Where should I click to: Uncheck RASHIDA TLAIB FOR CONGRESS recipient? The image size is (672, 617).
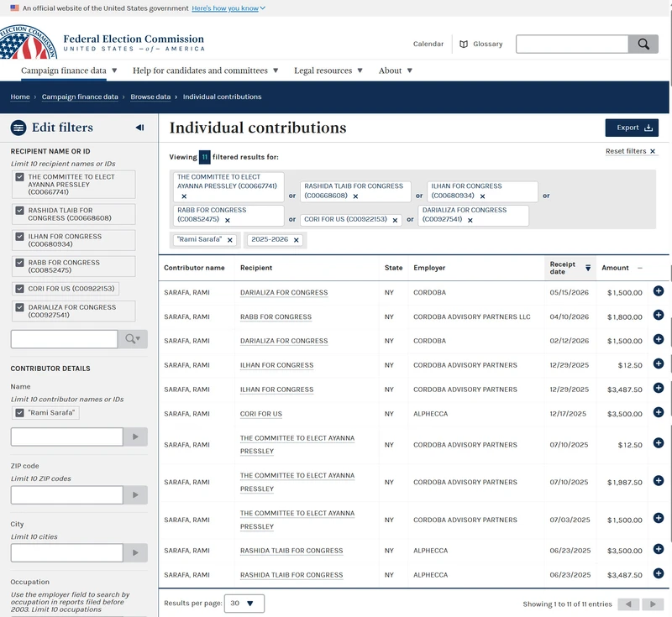pos(19,210)
